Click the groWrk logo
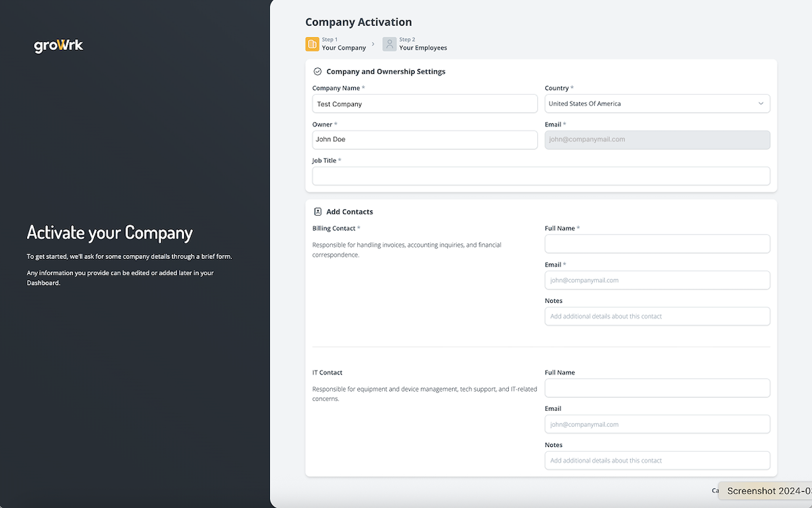Image resolution: width=812 pixels, height=508 pixels. coord(58,45)
